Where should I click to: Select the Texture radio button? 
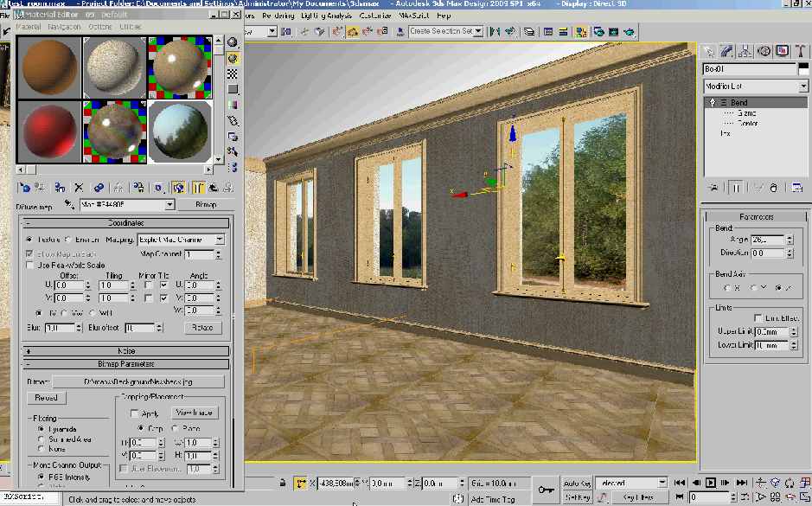(29, 240)
